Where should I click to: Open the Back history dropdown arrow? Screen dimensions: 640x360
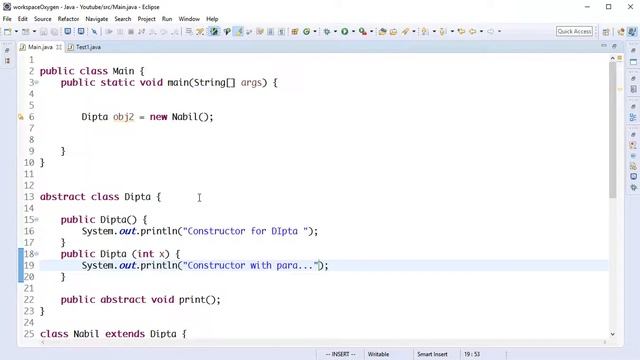[481, 31]
